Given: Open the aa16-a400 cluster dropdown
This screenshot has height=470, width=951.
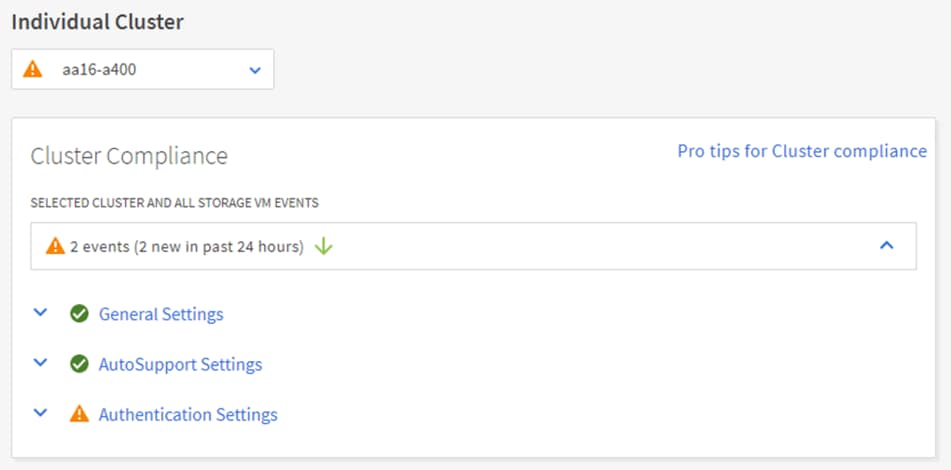Looking at the screenshot, I should click(142, 70).
